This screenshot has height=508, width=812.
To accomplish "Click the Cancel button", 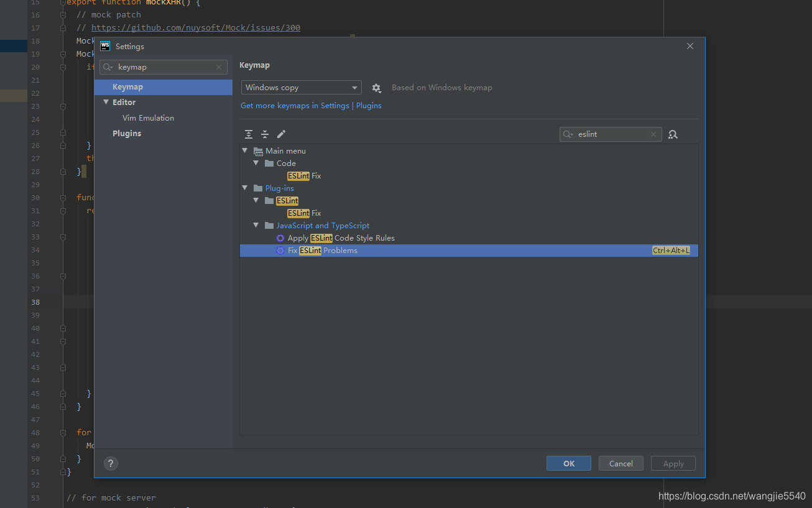I will 621,463.
